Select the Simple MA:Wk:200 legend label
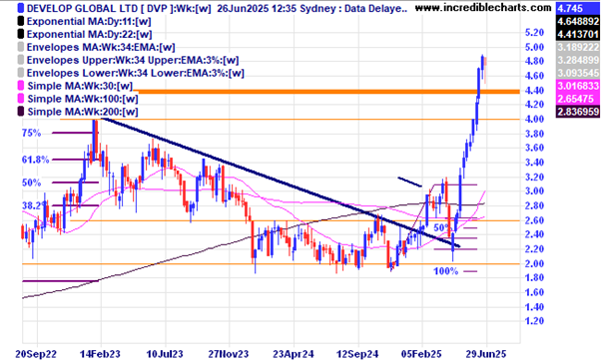 click(83, 112)
